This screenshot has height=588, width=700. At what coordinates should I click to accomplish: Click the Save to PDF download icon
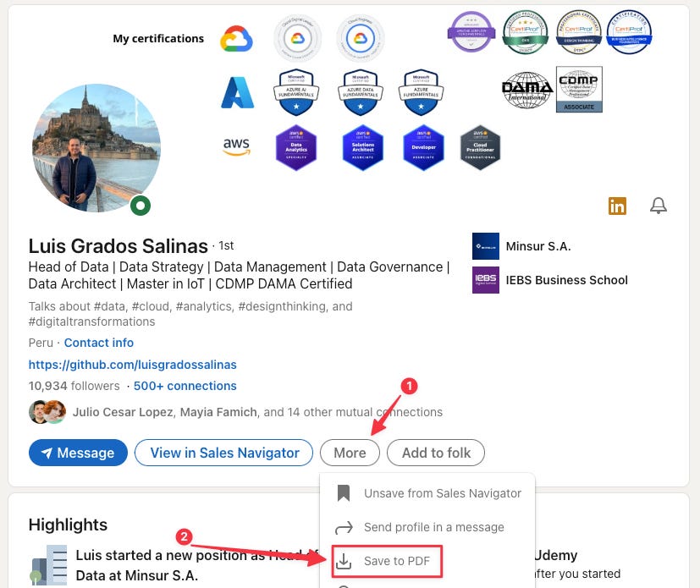click(344, 561)
